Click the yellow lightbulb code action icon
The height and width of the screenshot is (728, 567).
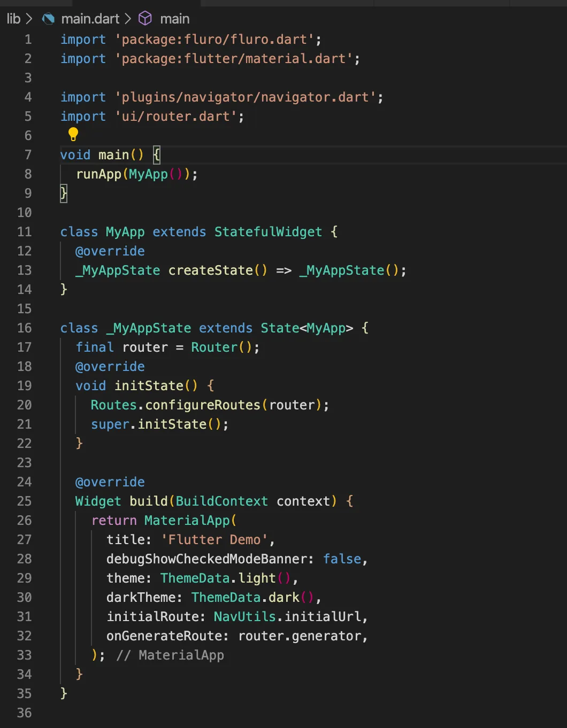click(73, 134)
